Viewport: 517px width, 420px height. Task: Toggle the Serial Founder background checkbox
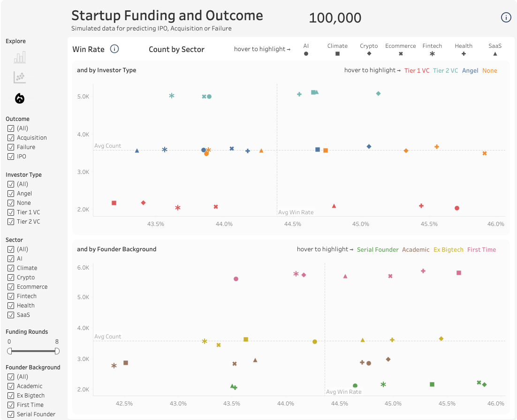point(11,414)
